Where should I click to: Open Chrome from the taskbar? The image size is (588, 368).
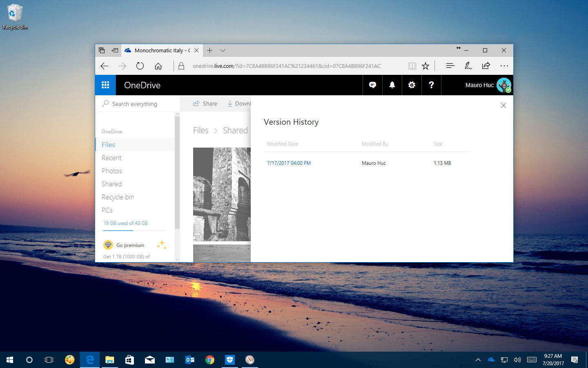(210, 360)
